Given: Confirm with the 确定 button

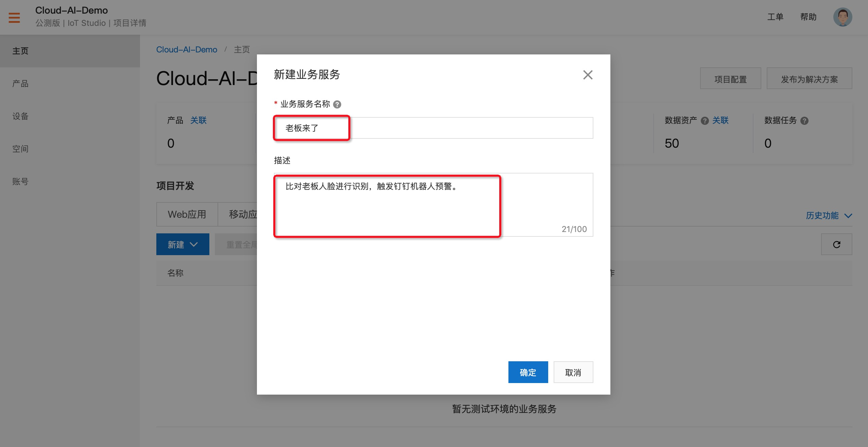Looking at the screenshot, I should pyautogui.click(x=528, y=372).
